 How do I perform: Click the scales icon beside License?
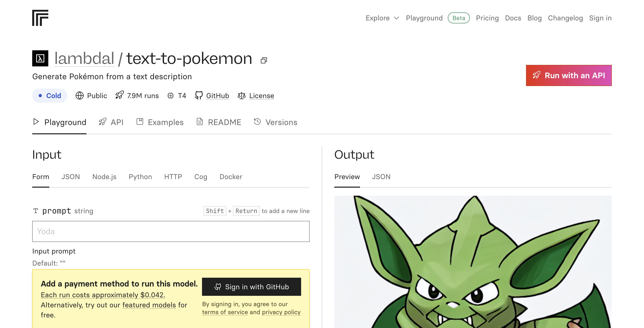[x=242, y=96]
